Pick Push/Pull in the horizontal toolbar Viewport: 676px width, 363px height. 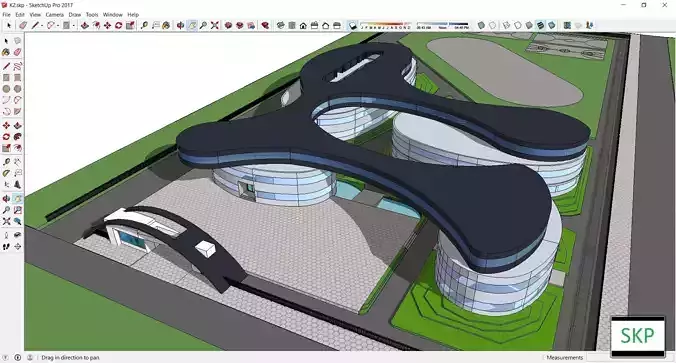84,26
